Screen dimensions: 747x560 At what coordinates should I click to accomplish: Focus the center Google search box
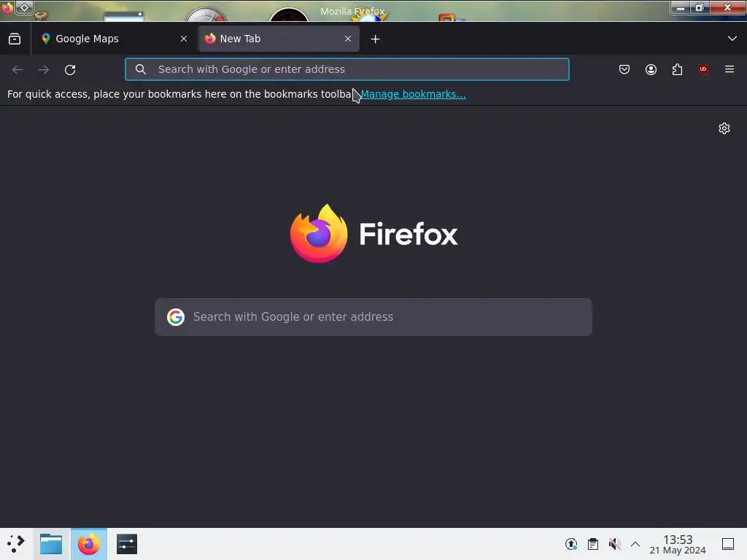pyautogui.click(x=373, y=317)
